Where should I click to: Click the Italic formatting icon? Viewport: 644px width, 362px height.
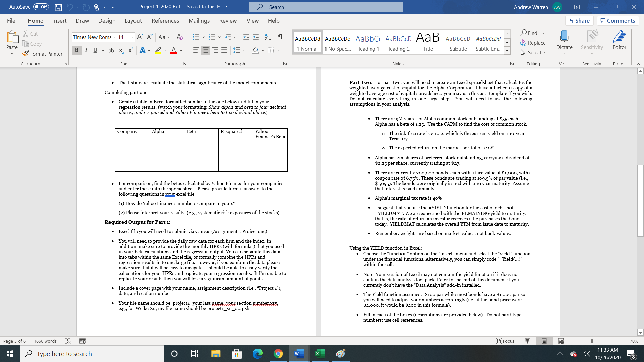click(x=86, y=50)
